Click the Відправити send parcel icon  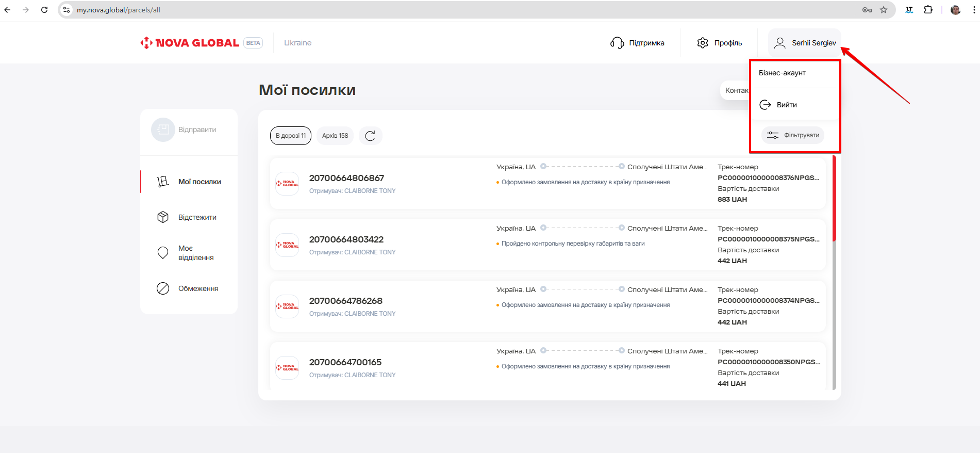pyautogui.click(x=163, y=130)
